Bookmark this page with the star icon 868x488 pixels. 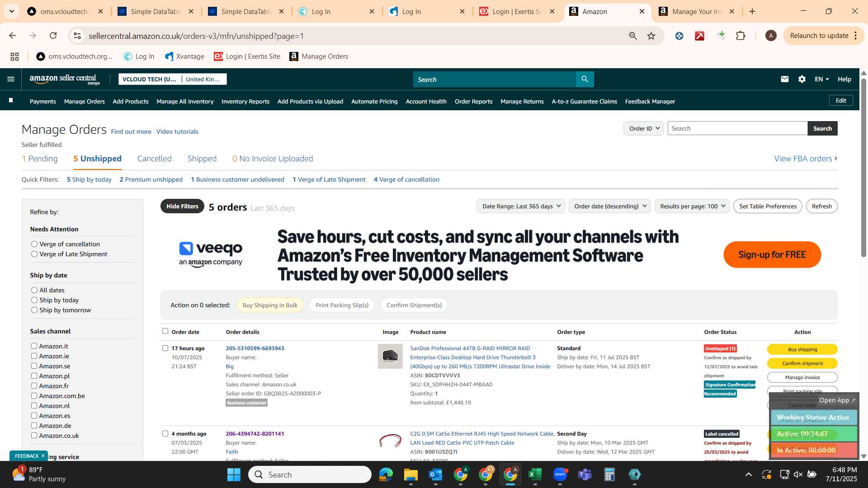pos(651,36)
